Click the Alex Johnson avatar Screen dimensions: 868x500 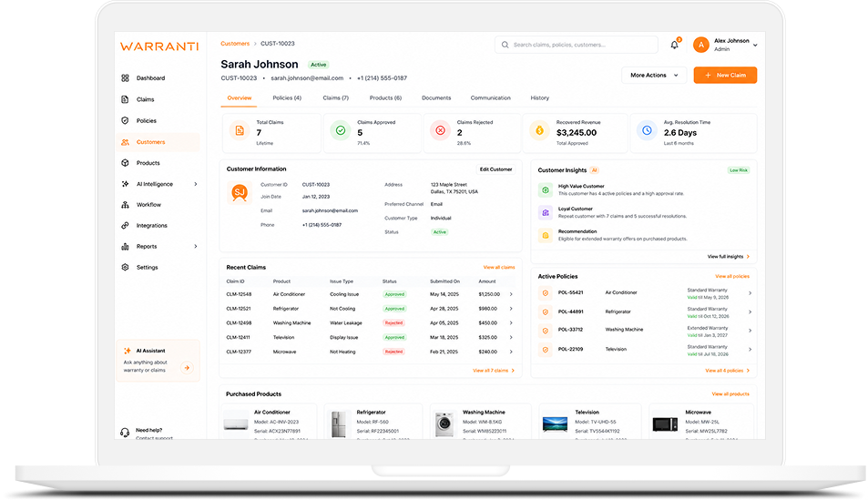[700, 45]
